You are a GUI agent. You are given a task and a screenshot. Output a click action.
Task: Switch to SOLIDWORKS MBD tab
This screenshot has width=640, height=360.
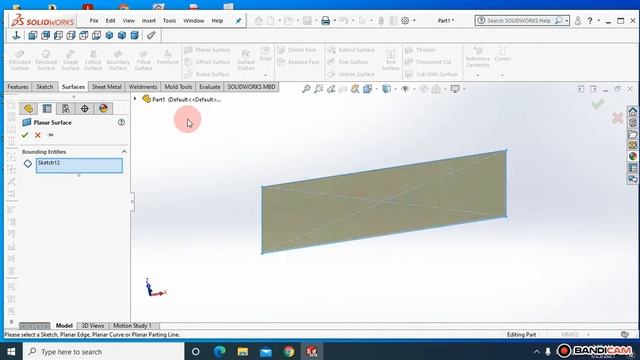(x=251, y=87)
